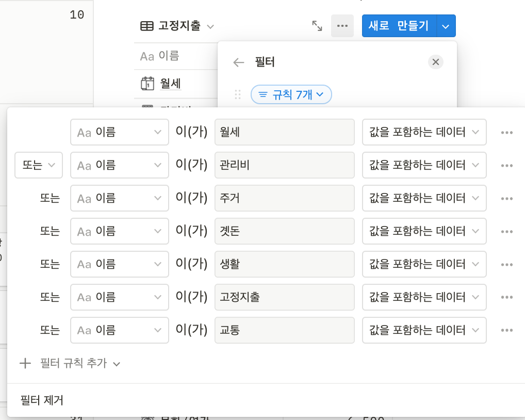The image size is (525, 420).
Task: Click the 고정지출 value input field
Action: pyautogui.click(x=284, y=297)
